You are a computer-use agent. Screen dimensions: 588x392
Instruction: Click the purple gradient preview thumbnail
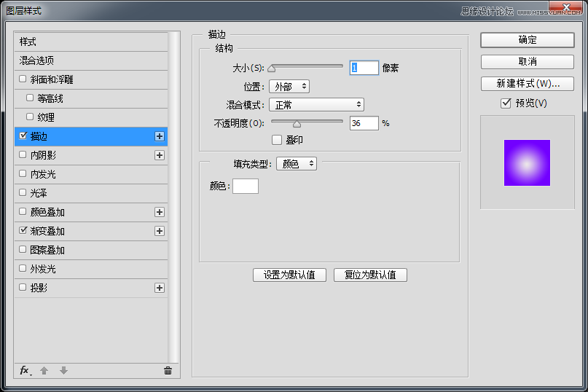click(x=527, y=162)
